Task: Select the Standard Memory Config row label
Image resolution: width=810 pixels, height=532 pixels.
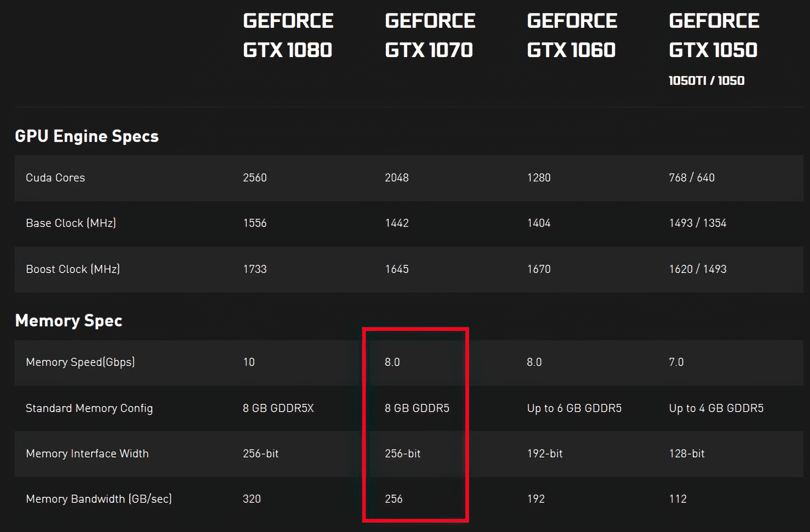Action: pos(89,408)
